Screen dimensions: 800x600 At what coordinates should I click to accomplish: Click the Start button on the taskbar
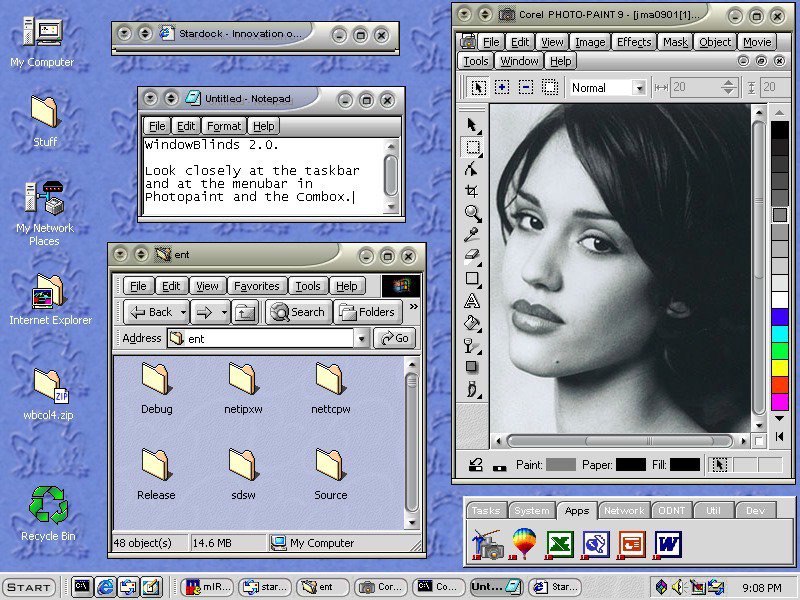tap(29, 587)
